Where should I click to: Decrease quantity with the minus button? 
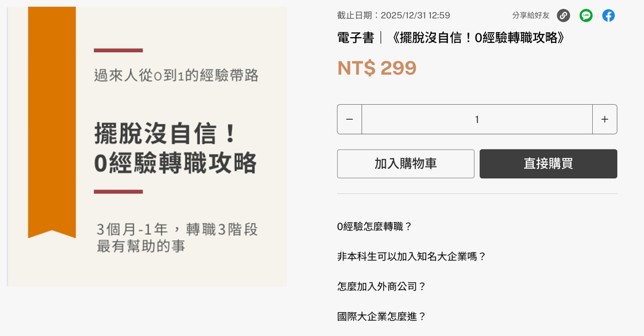pyautogui.click(x=349, y=119)
